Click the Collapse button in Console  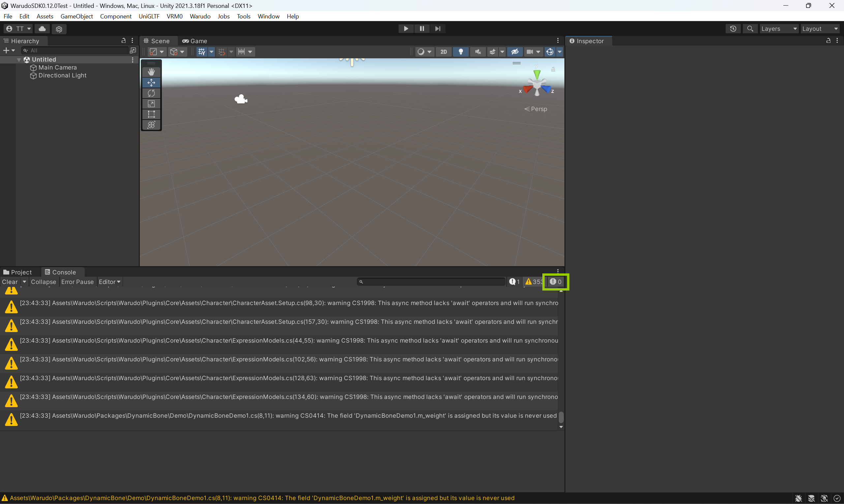click(43, 282)
